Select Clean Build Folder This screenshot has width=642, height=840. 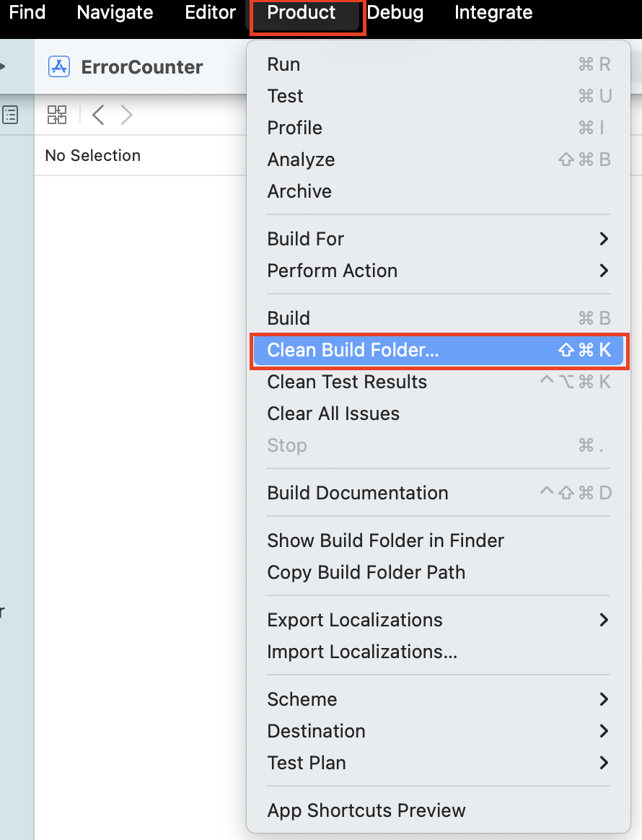tap(353, 350)
